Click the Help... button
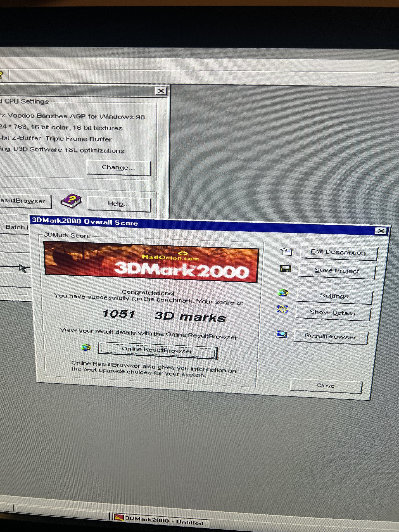 119,204
